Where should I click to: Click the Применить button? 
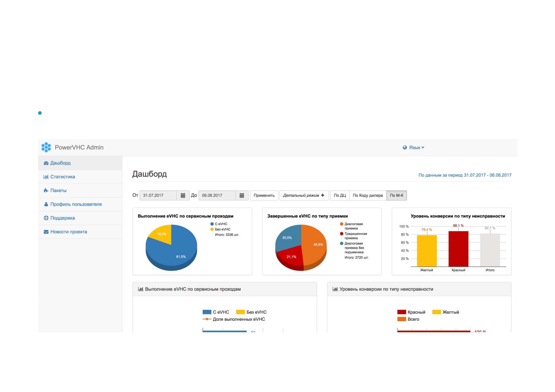click(x=264, y=196)
